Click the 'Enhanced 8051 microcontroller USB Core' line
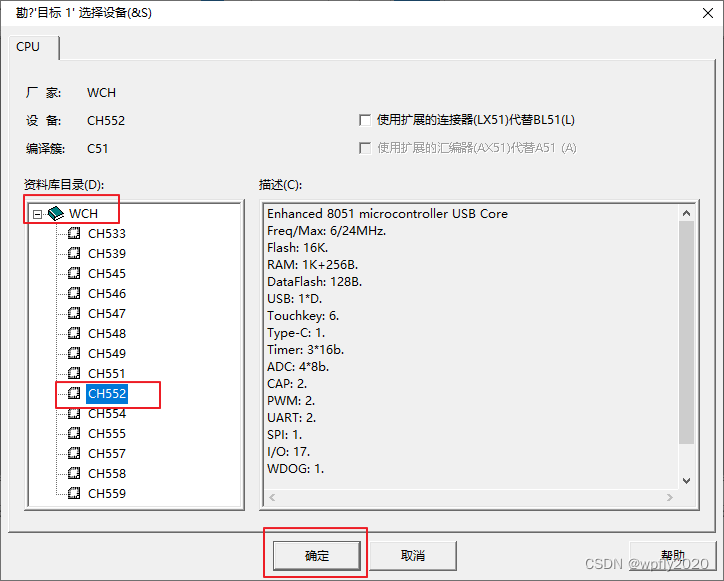The image size is (724, 581). [x=387, y=214]
